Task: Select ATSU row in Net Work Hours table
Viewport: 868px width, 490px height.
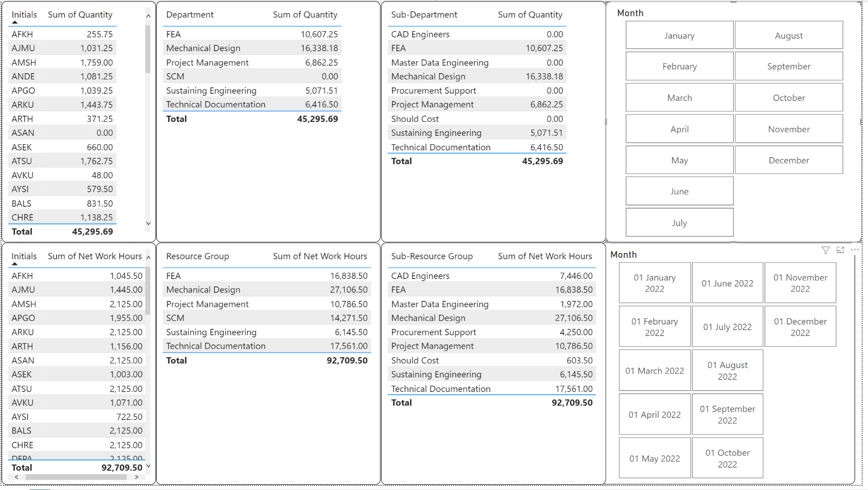Action: (x=77, y=388)
